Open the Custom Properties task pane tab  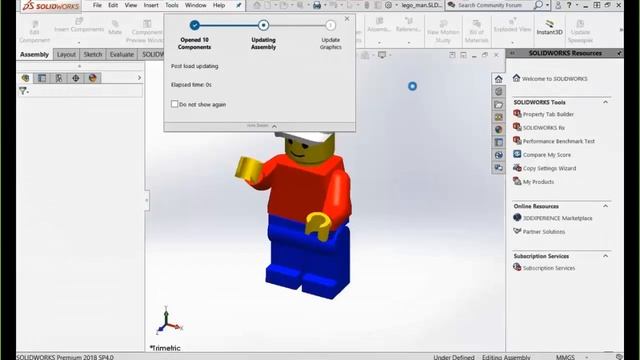pos(498,142)
